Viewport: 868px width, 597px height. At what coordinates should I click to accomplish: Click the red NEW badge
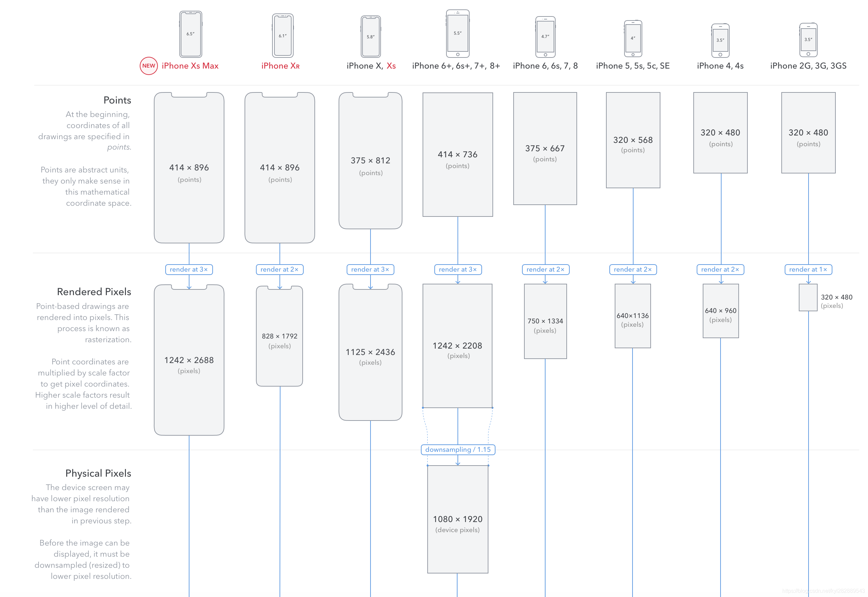point(148,66)
